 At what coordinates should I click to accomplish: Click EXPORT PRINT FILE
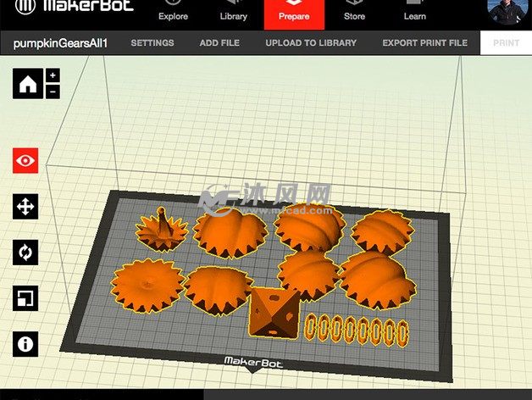(424, 42)
